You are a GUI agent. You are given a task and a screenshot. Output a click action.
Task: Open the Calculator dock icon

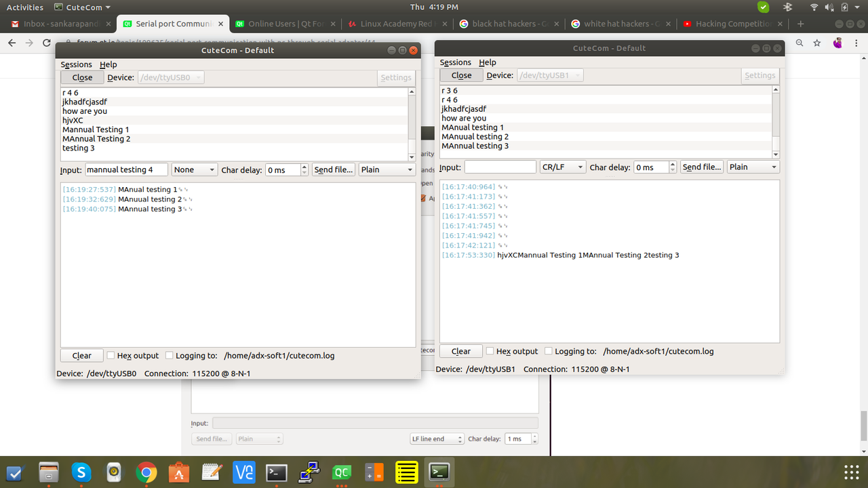pos(374,472)
